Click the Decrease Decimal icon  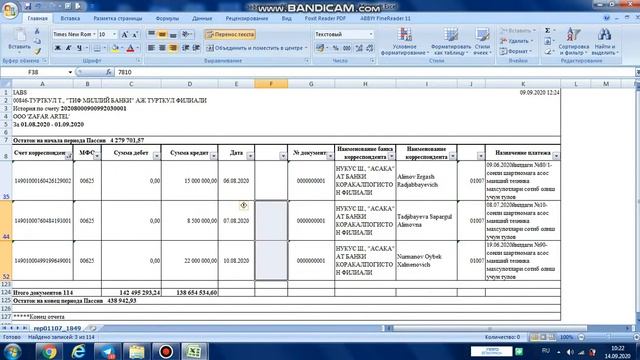370,48
